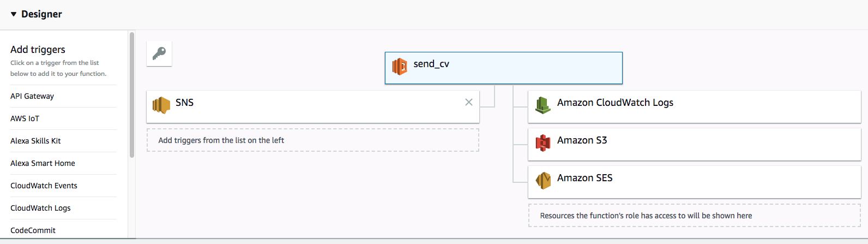The image size is (868, 244).
Task: Choose Alexa Smart Home trigger
Action: 43,163
